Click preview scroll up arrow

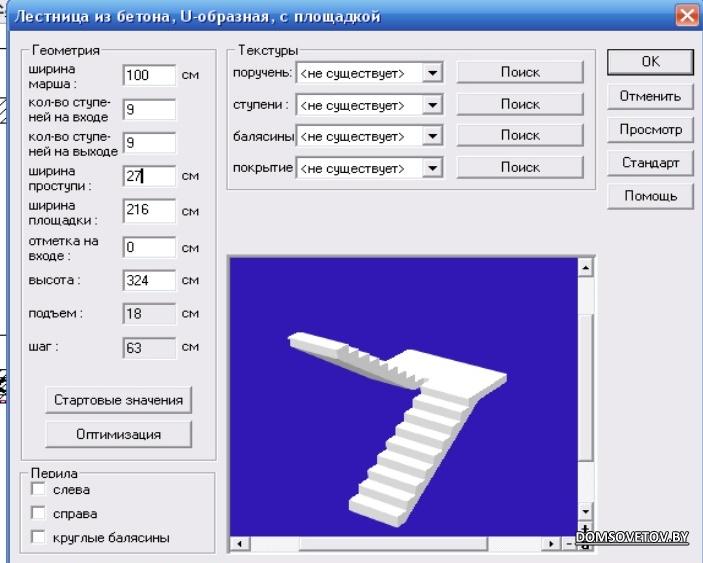(586, 268)
